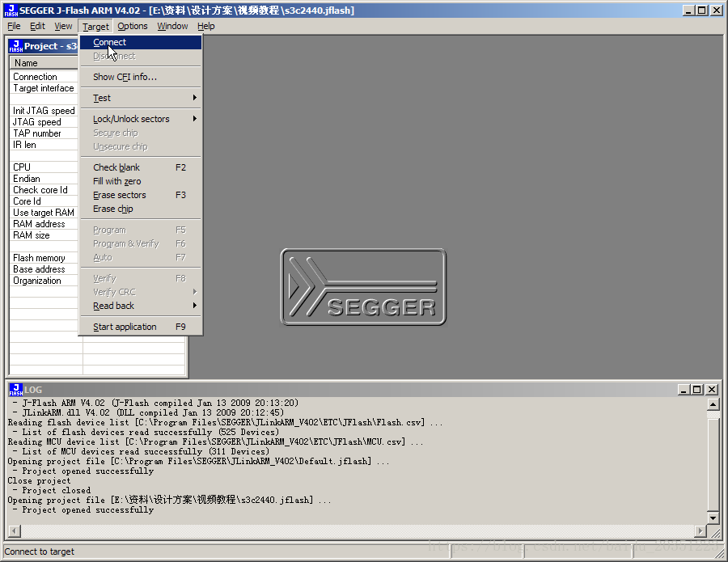Select the Check core Id row
Screen dimensions: 728x562
(x=44, y=190)
